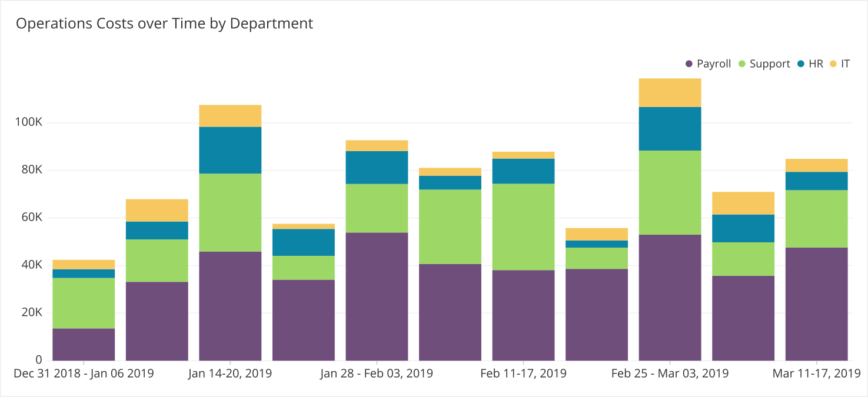Click the Mar 11-17, 2019 axis label
The image size is (868, 397).
pyautogui.click(x=816, y=373)
